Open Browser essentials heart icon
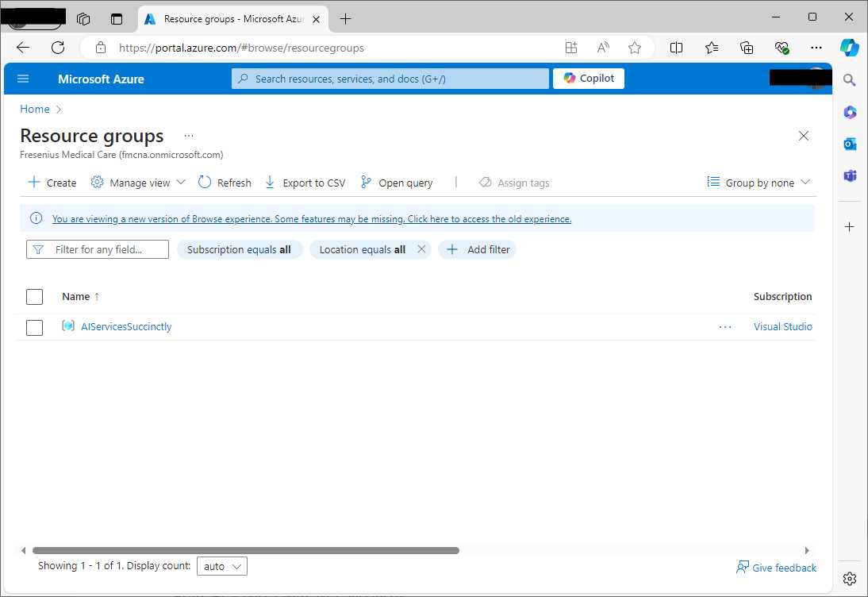This screenshot has height=597, width=868. coord(782,48)
